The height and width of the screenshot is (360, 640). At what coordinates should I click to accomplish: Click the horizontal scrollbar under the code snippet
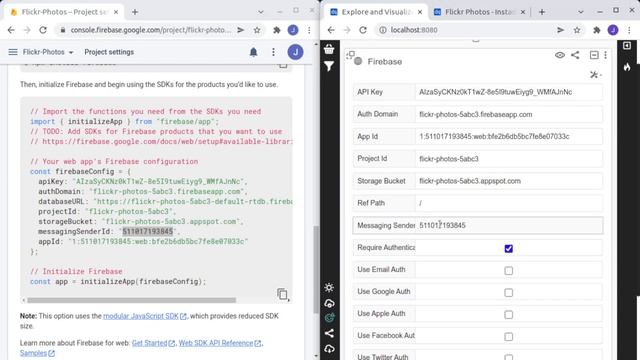[131, 300]
